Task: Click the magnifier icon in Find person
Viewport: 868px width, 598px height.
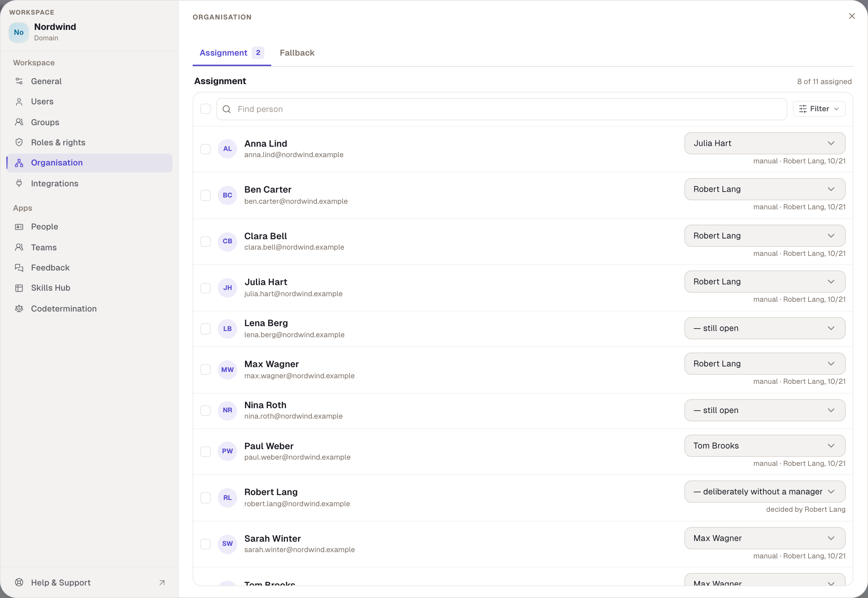Action: (x=227, y=109)
